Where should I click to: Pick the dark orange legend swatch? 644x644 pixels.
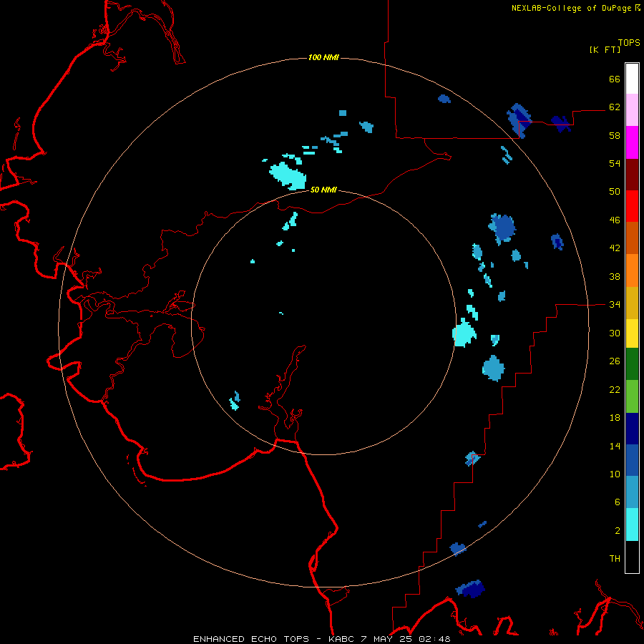tap(632, 238)
